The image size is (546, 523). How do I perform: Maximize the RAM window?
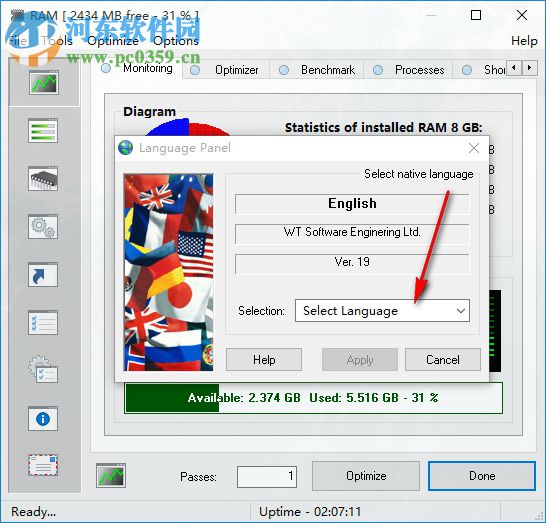[476, 15]
